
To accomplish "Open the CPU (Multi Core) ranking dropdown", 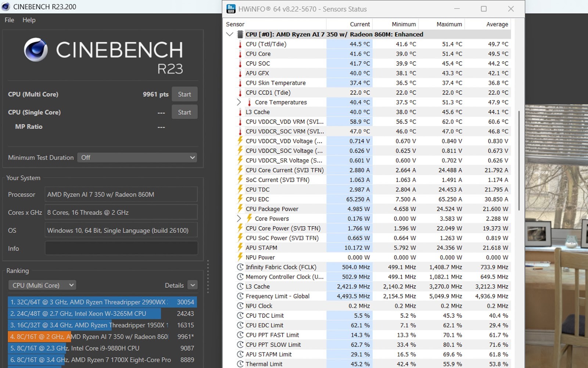I will 42,285.
